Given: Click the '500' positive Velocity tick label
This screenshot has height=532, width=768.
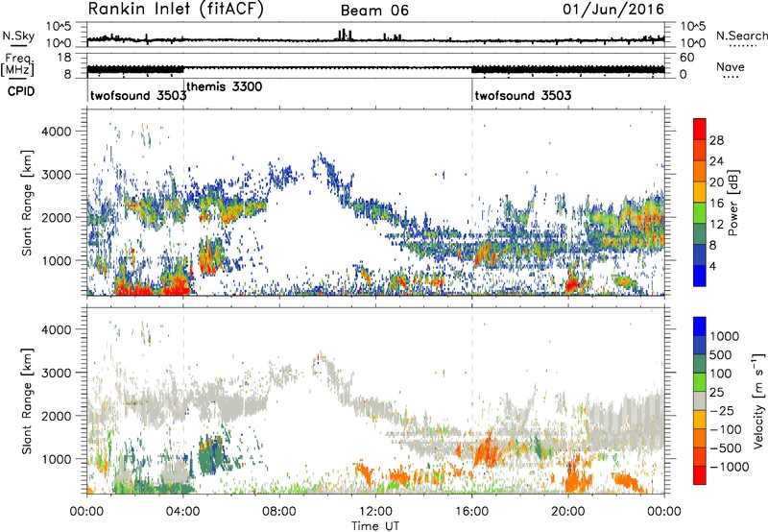Looking at the screenshot, I should [721, 354].
